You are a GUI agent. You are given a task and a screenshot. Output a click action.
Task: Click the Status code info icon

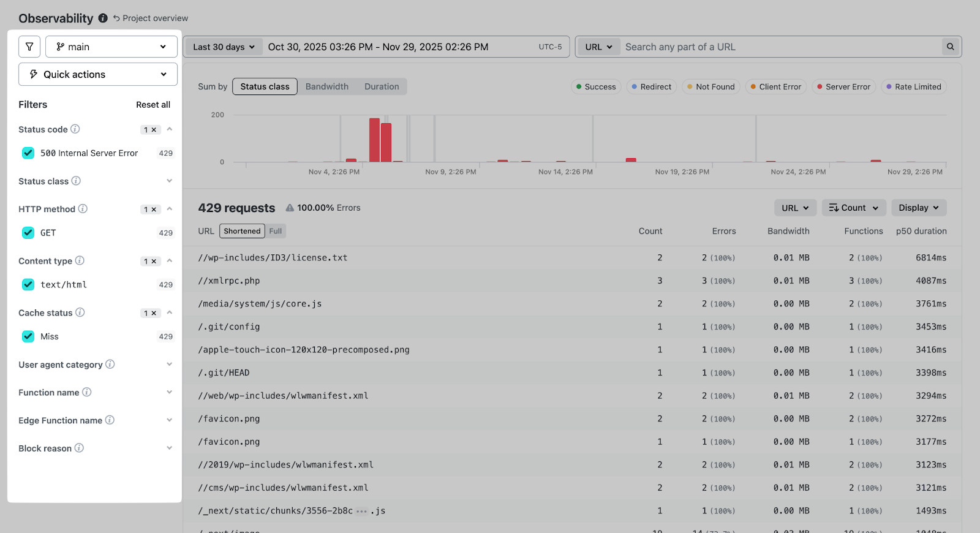point(75,129)
